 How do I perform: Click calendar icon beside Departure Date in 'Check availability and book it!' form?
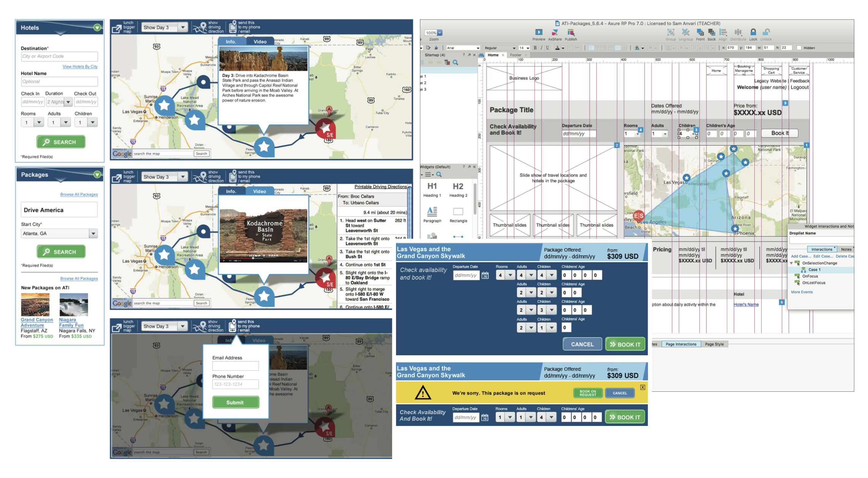click(x=485, y=275)
